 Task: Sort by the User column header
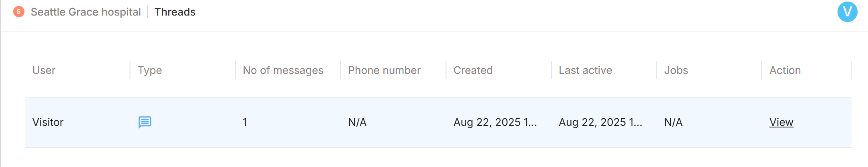(44, 70)
